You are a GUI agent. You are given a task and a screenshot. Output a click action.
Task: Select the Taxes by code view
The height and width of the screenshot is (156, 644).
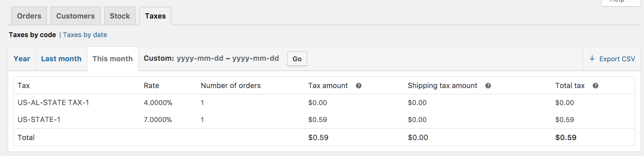[32, 35]
